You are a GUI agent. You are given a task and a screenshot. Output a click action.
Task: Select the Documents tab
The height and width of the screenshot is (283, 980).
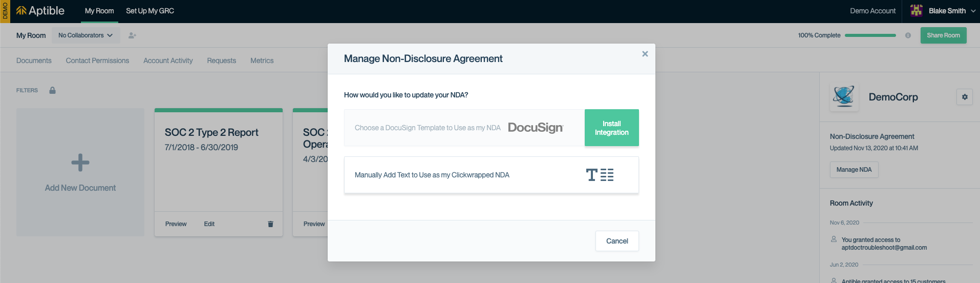click(x=34, y=60)
